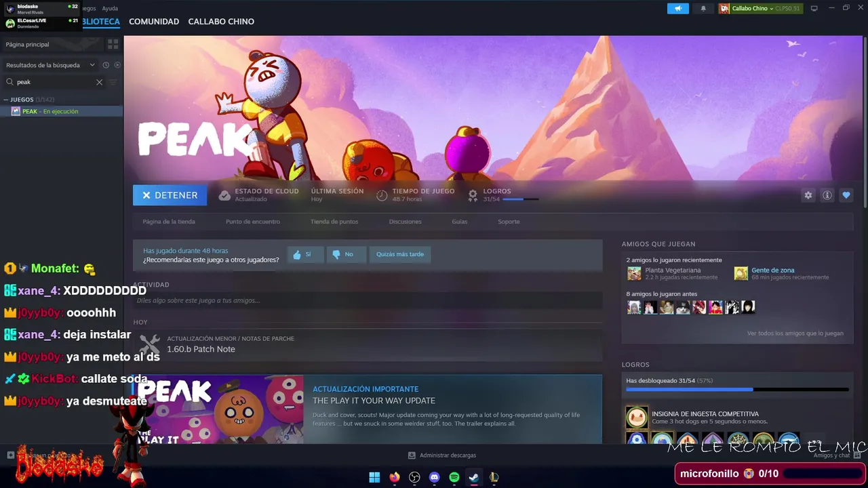Click 'Ver todos los amigos que lo juegan'
Viewport: 868px width, 488px height.
pyautogui.click(x=795, y=333)
